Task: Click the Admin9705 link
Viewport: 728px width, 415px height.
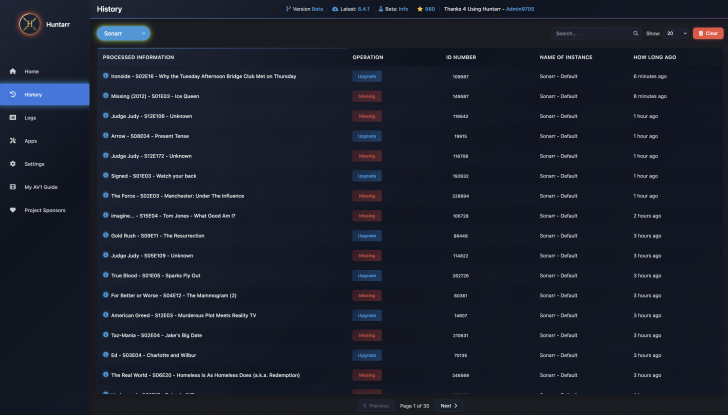Action: pyautogui.click(x=520, y=9)
